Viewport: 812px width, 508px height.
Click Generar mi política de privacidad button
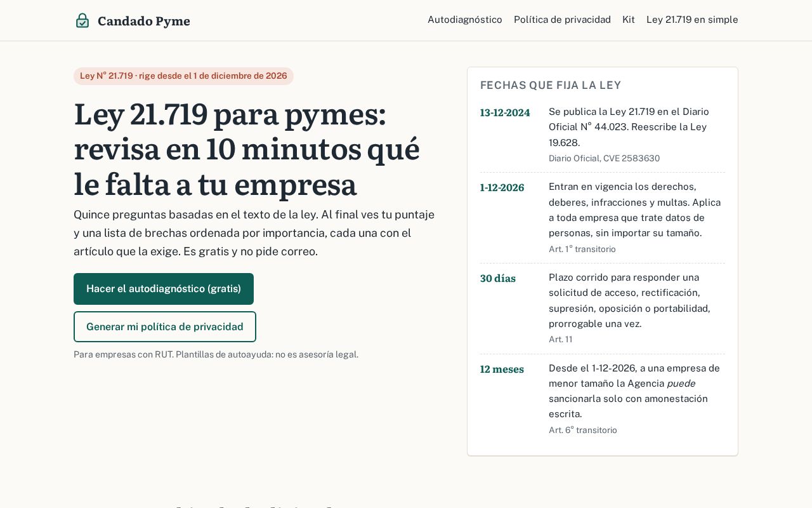[x=165, y=327]
